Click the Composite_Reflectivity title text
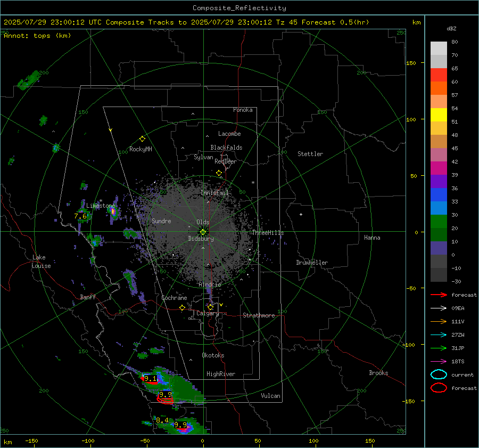Viewport: 479px width, 448px height. (240, 8)
